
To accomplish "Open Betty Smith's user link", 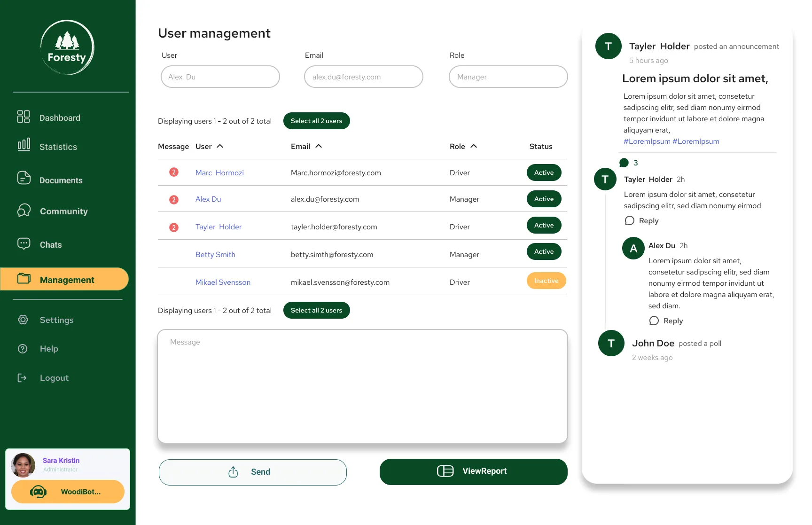I will pyautogui.click(x=215, y=254).
